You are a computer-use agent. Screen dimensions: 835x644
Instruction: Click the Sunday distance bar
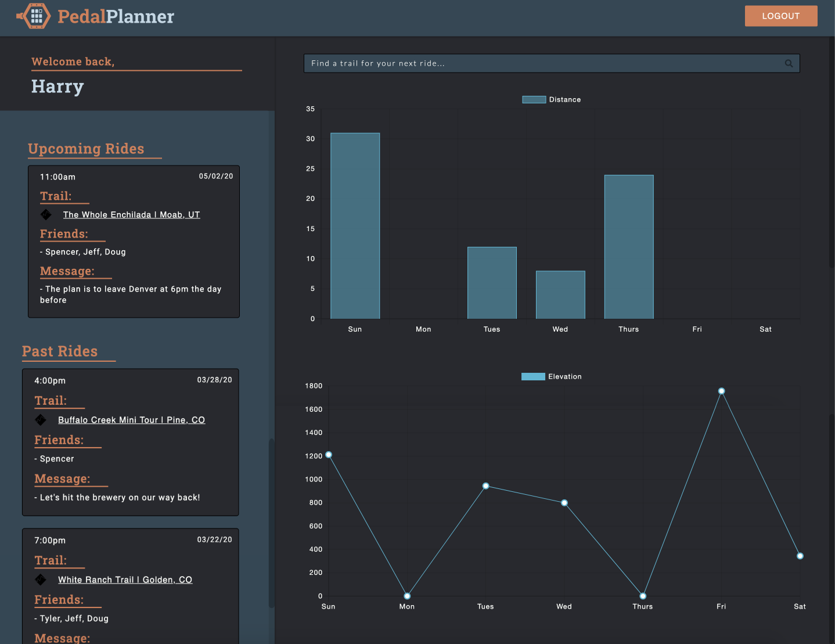(355, 226)
